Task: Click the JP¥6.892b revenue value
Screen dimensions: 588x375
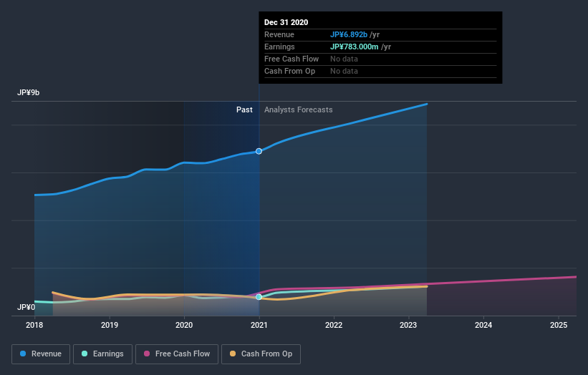Action: (x=349, y=34)
